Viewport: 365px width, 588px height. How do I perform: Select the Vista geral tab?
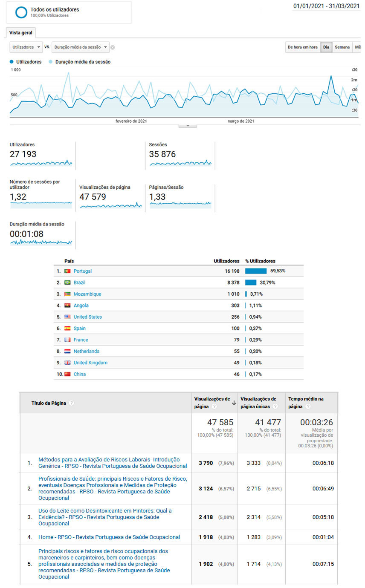21,33
